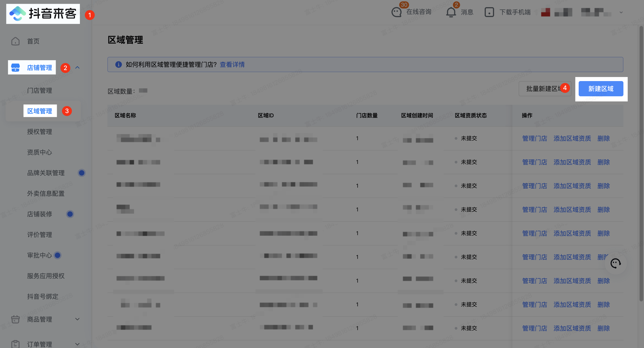Collapse the 店铺管理 menu chevron
Viewport: 644px width, 348px height.
(x=77, y=68)
